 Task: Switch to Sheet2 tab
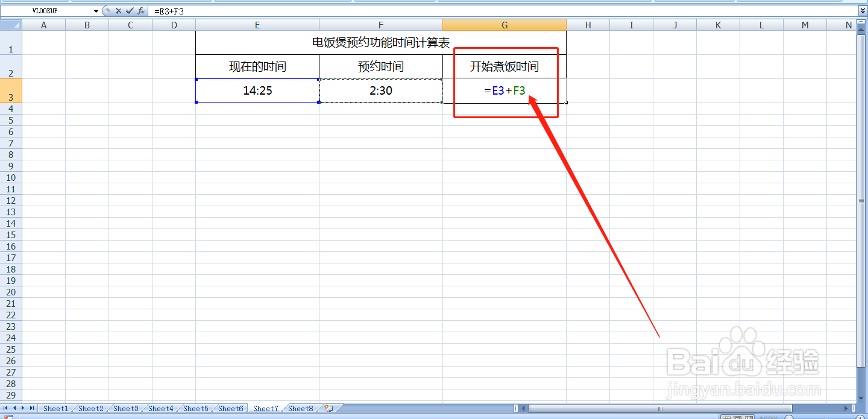click(90, 409)
